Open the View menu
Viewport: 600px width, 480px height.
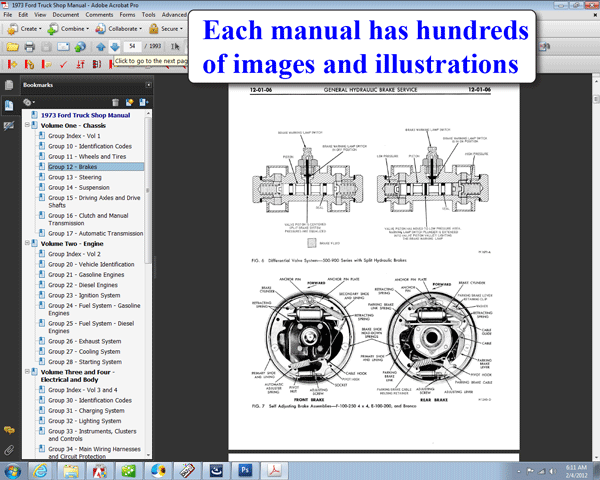[x=40, y=15]
